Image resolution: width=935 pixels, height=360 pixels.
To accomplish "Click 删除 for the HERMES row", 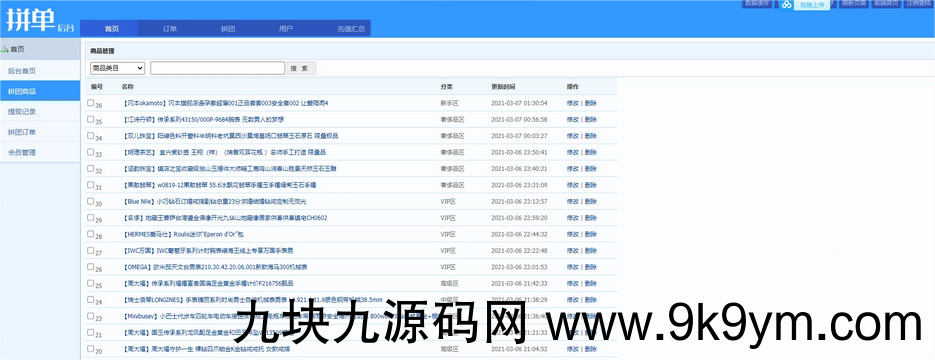I will tap(590, 234).
